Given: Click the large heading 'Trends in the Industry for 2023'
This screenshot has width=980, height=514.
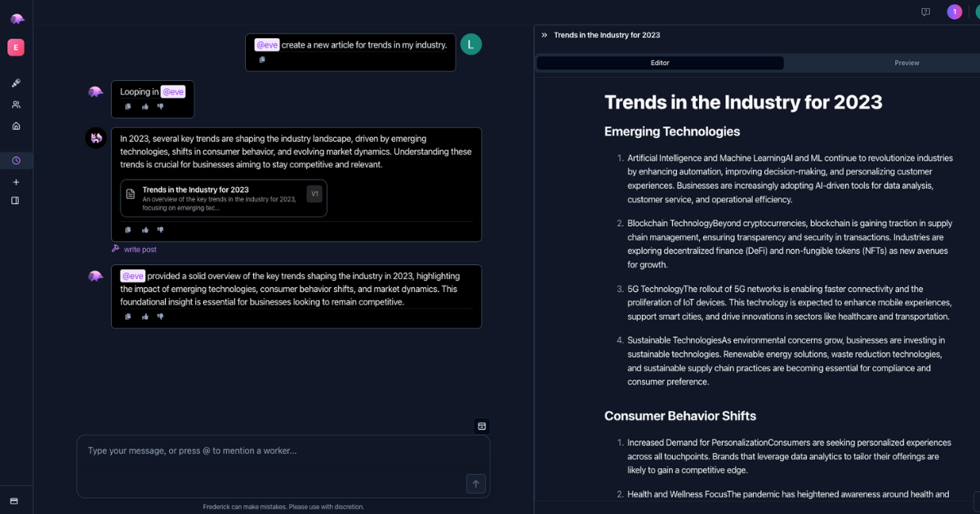Looking at the screenshot, I should (x=743, y=102).
